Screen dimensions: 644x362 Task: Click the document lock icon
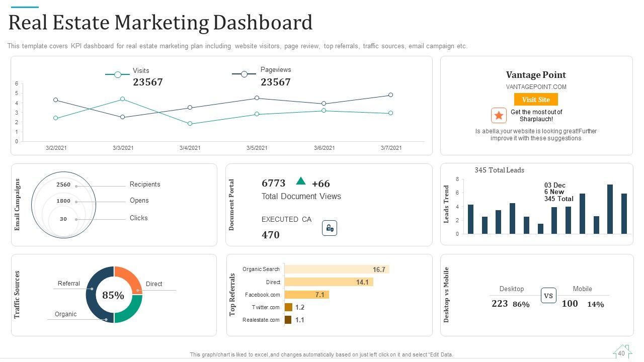[330, 228]
